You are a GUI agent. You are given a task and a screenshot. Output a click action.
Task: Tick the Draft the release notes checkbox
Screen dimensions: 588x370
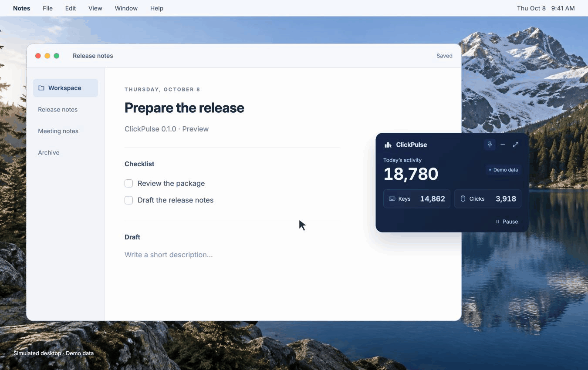(x=129, y=200)
